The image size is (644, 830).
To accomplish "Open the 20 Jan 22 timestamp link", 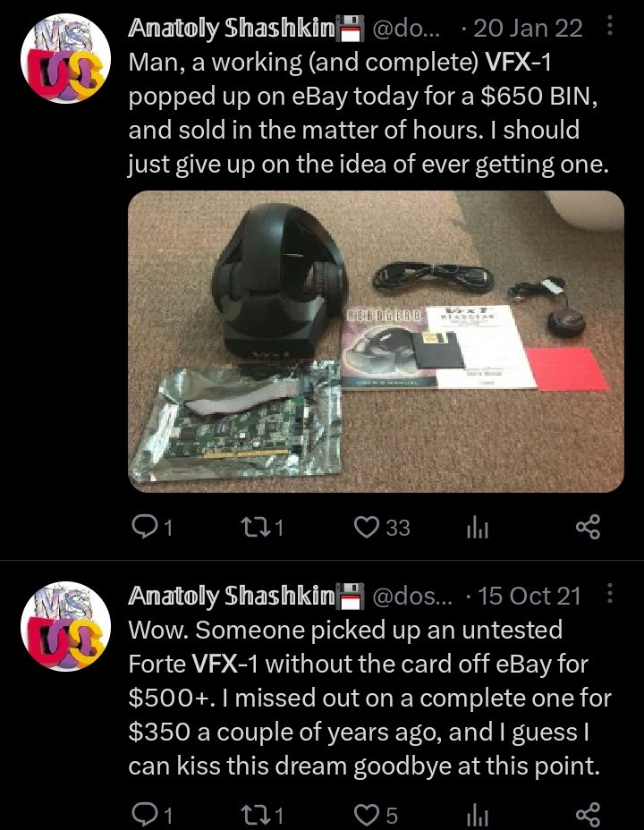I will (x=528, y=28).
